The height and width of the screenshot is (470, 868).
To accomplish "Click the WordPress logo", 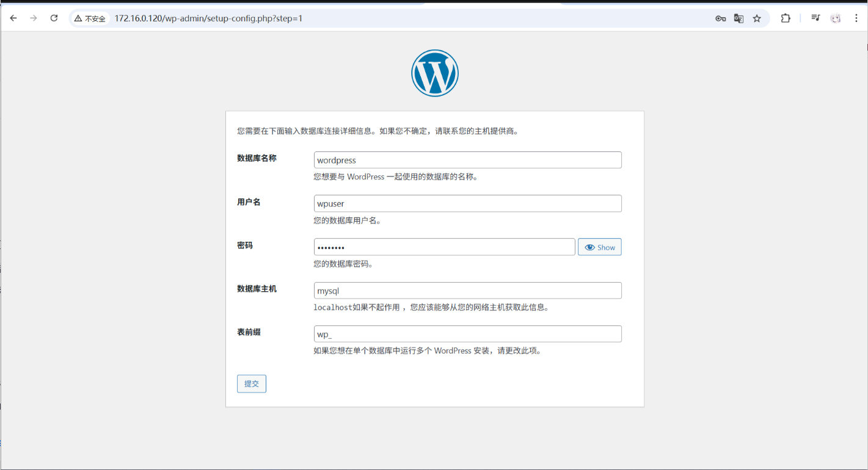I will coord(434,73).
